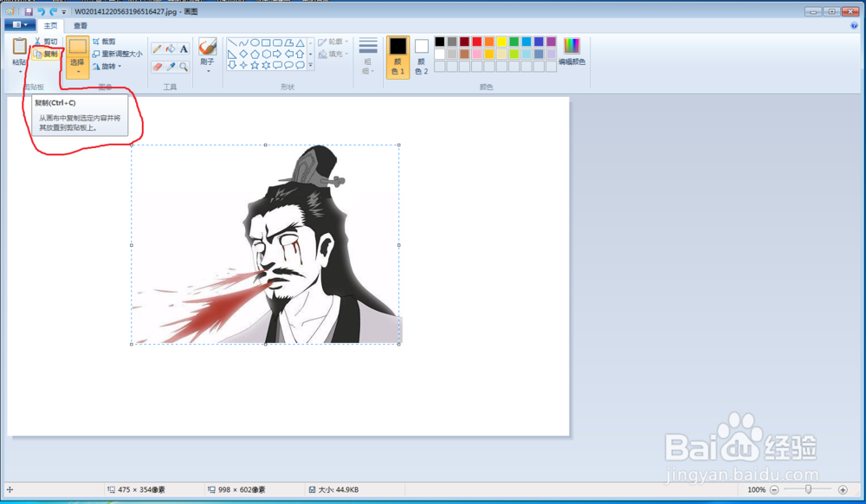The image size is (866, 504).
Task: Click the rectangular Select (选择) tool
Action: point(77,47)
